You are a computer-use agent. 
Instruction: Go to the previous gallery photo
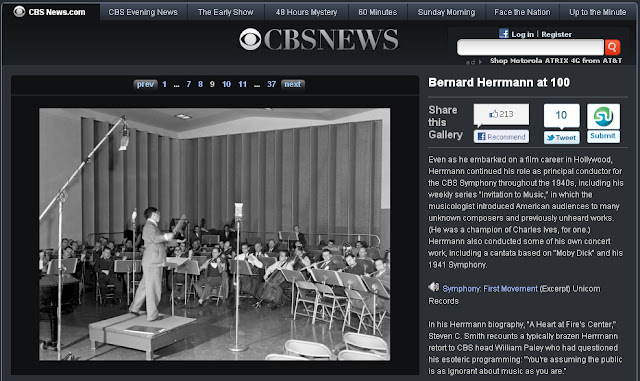(145, 85)
